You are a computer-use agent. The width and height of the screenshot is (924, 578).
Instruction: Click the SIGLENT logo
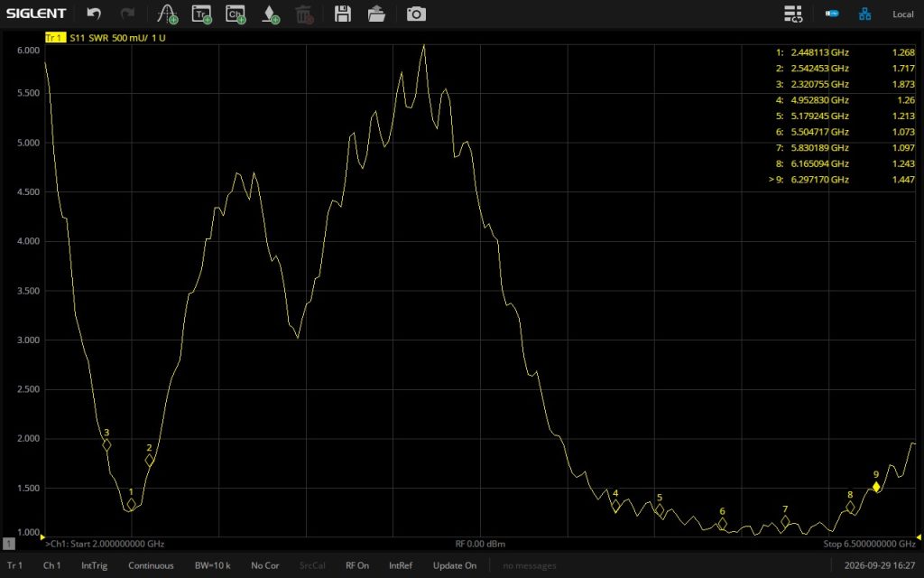(36, 14)
